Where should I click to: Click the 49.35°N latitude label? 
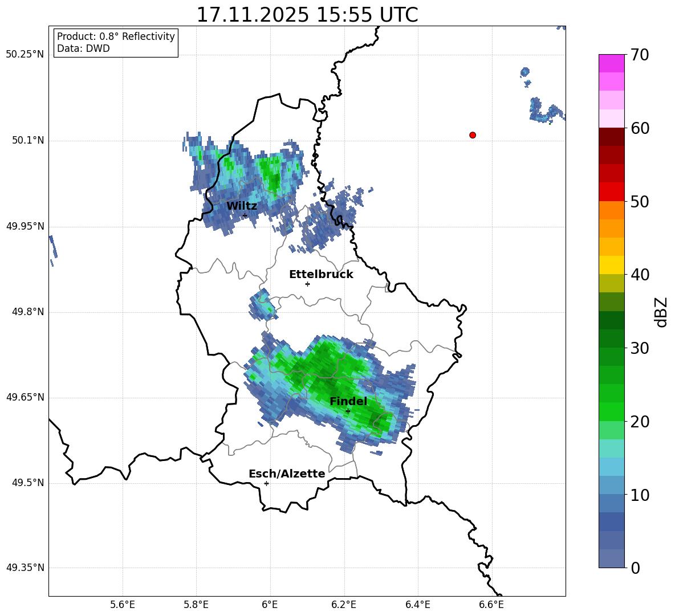point(25,568)
